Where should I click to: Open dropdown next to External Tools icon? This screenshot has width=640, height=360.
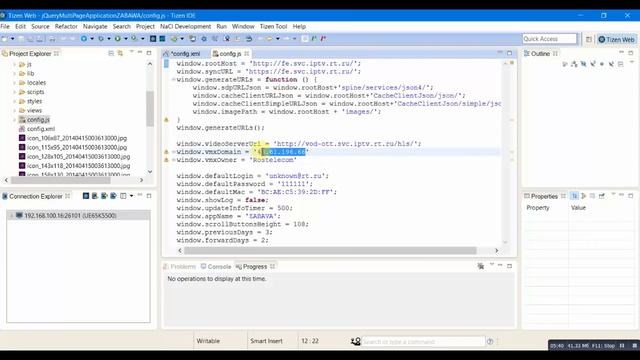pyautogui.click(x=142, y=39)
